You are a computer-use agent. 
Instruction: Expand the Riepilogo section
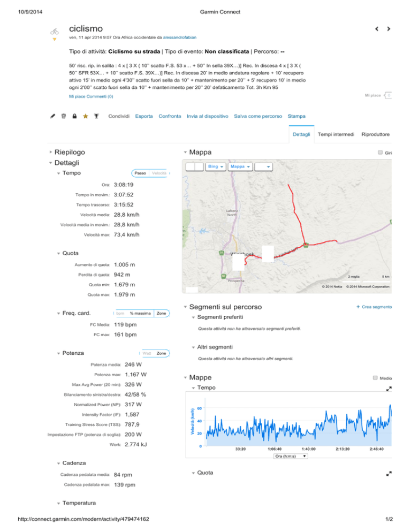[x=70, y=152]
